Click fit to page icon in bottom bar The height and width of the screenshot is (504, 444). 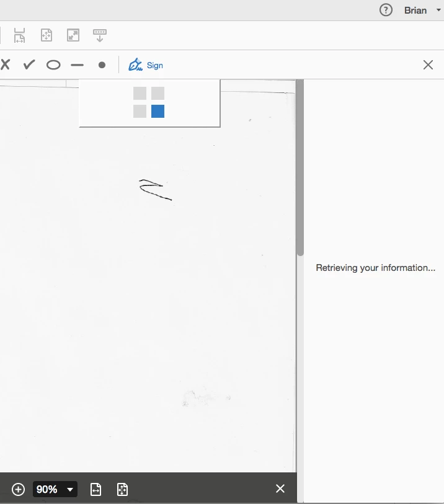click(x=122, y=490)
